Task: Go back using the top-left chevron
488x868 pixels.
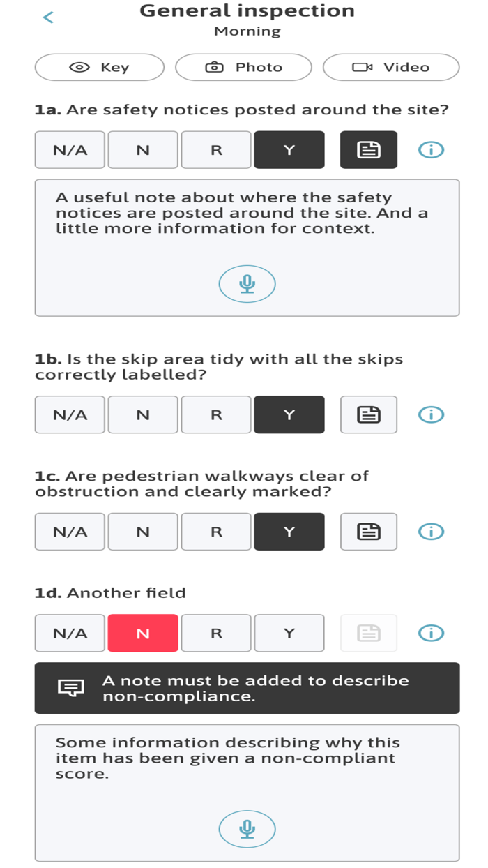Action: click(48, 17)
